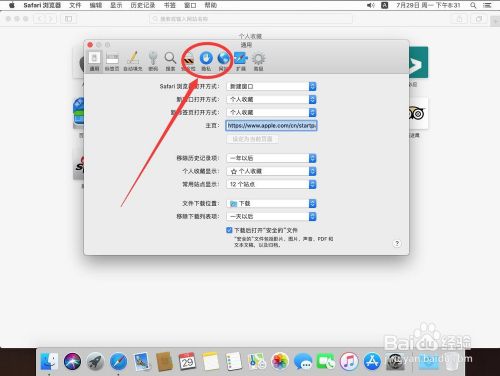Open the 常用站点显示 dropdown
The image size is (500, 376).
click(x=271, y=184)
